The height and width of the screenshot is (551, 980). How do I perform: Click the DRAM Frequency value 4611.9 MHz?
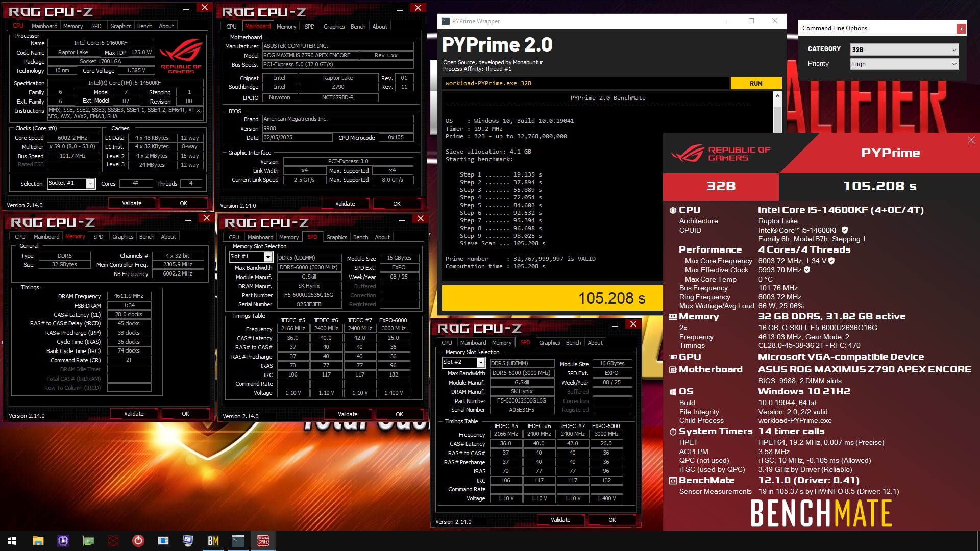(129, 296)
